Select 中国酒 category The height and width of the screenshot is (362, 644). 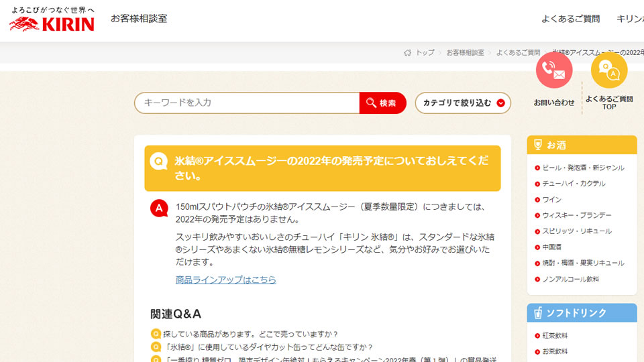551,247
